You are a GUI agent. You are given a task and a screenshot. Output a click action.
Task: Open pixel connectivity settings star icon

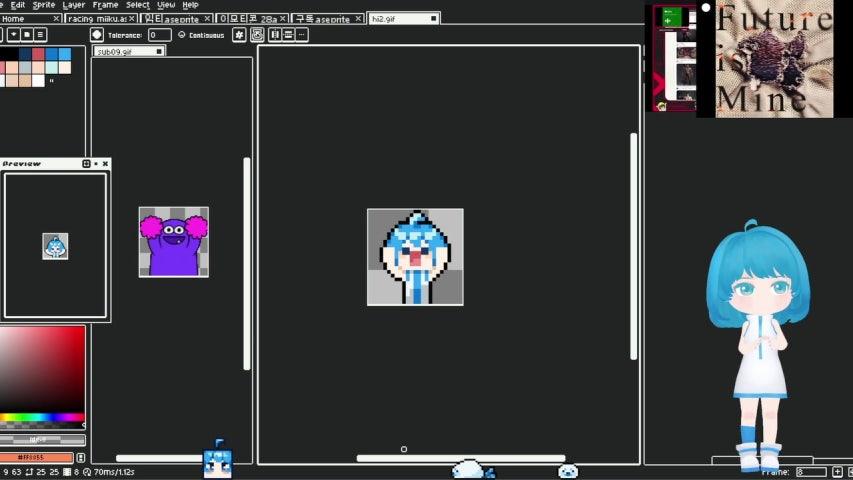(239, 35)
